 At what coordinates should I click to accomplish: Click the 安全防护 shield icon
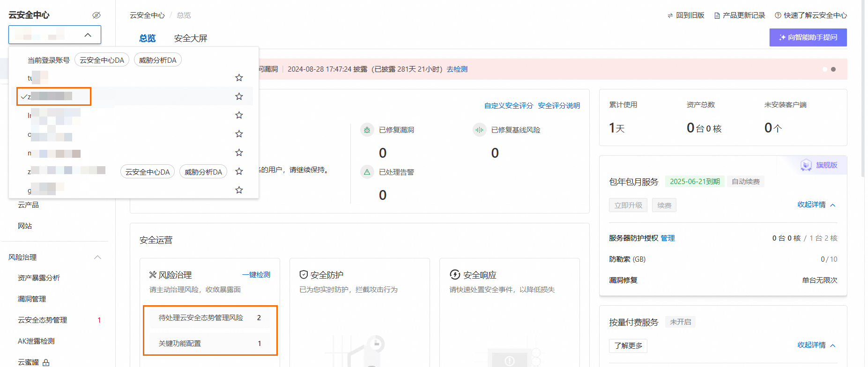[x=304, y=275]
